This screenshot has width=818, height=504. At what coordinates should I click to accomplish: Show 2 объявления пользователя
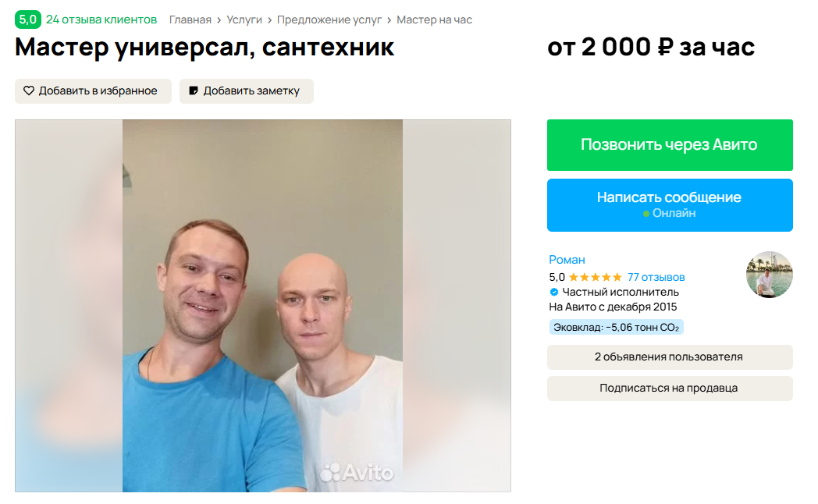670,357
